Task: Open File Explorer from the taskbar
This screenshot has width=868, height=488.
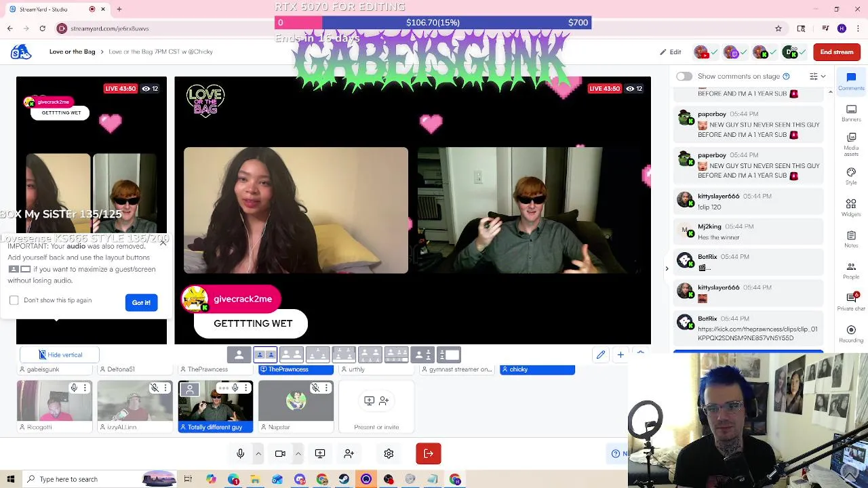Action: click(255, 479)
